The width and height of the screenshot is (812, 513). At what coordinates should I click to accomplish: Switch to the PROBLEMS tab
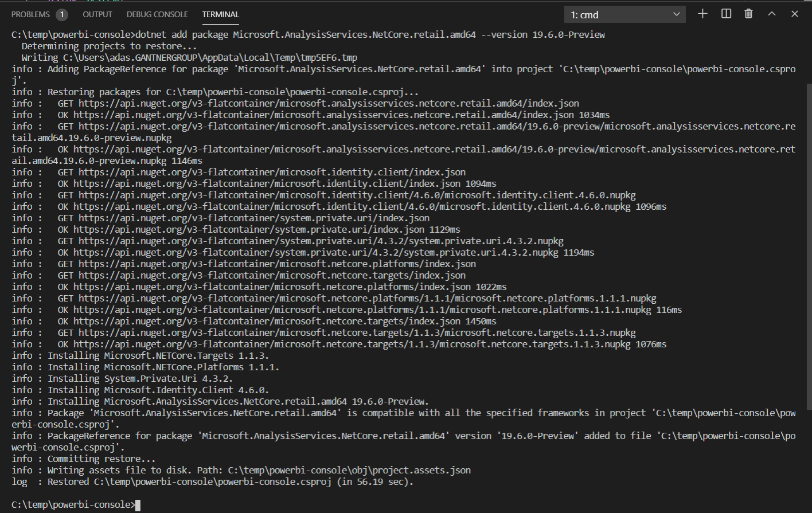click(x=39, y=14)
